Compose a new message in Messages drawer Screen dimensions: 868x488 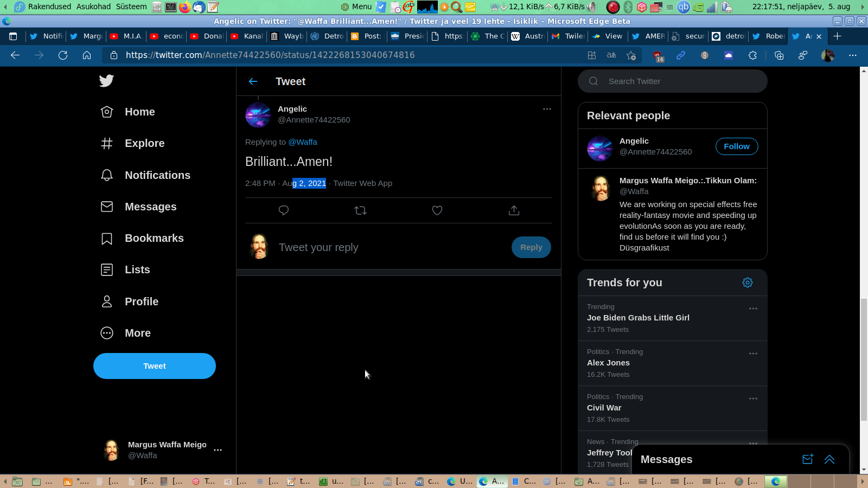pyautogui.click(x=808, y=459)
